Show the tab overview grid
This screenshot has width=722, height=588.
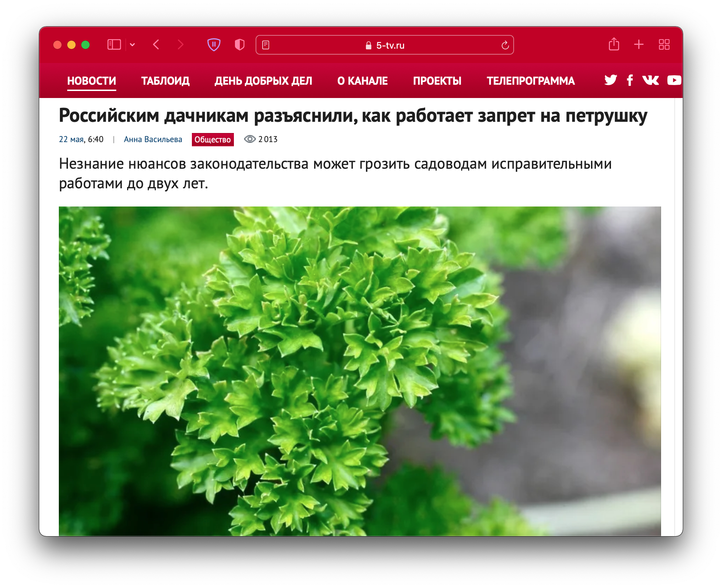point(664,44)
